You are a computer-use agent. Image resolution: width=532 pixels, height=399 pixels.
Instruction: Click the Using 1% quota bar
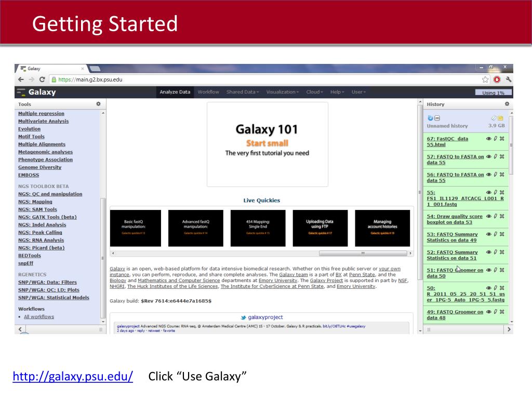pyautogui.click(x=494, y=92)
